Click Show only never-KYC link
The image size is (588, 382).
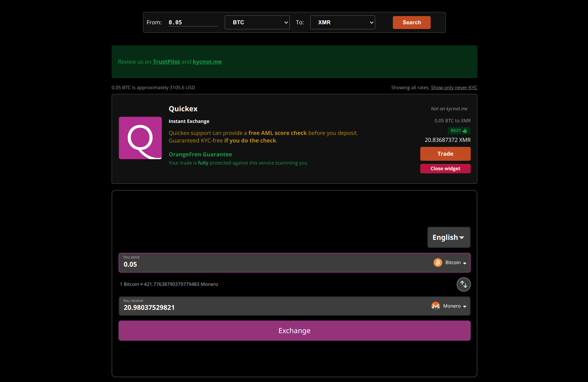click(x=454, y=88)
